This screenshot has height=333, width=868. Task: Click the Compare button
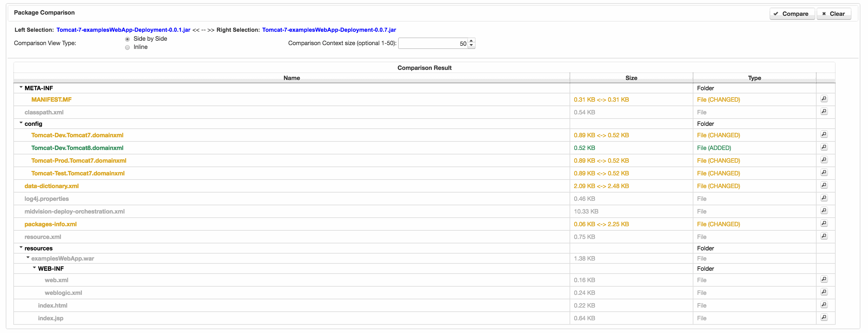tap(792, 14)
